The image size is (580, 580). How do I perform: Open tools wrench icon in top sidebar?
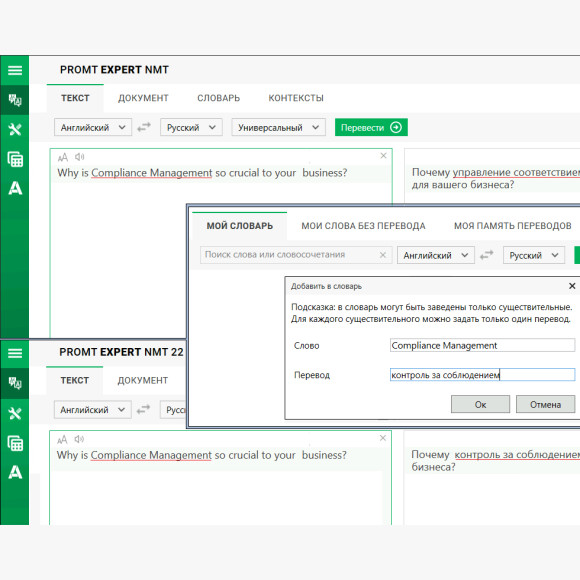tap(15, 129)
